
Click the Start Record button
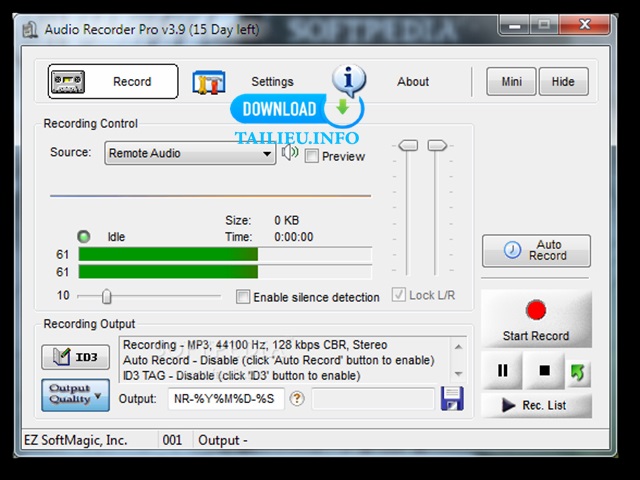pos(536,319)
